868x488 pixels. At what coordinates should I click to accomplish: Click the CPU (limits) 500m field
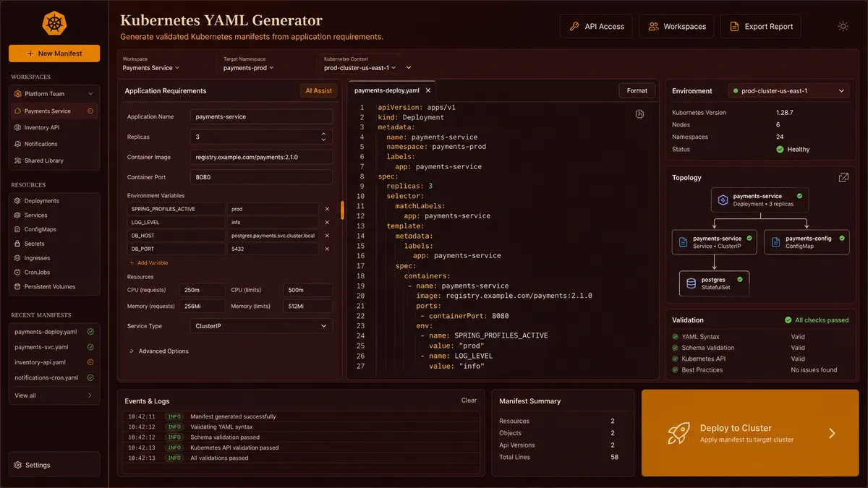pyautogui.click(x=308, y=290)
